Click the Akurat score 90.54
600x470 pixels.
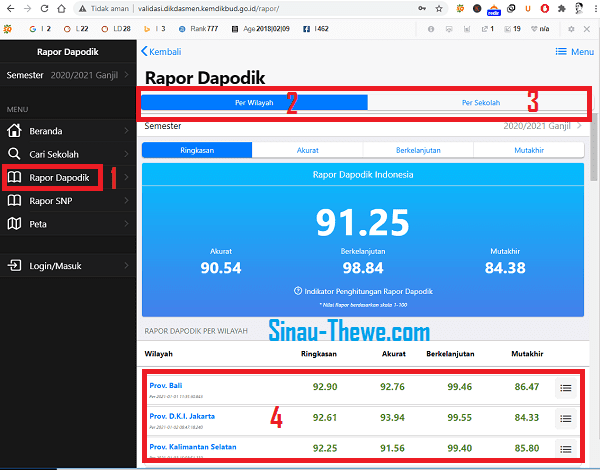pos(221,268)
